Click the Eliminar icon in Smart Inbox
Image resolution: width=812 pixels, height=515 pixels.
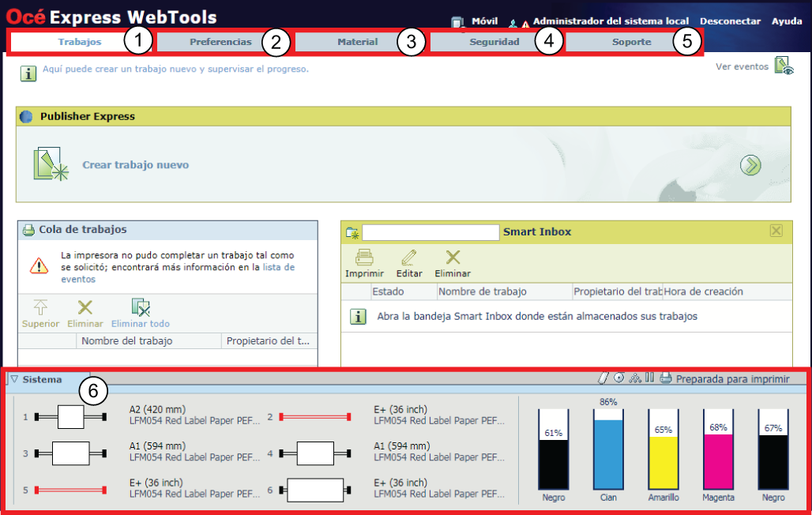[453, 257]
